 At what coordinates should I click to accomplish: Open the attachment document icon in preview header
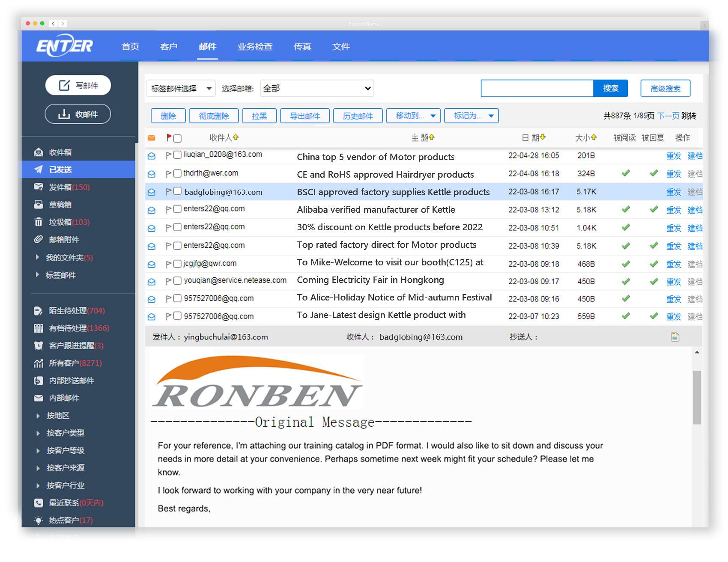coord(675,337)
